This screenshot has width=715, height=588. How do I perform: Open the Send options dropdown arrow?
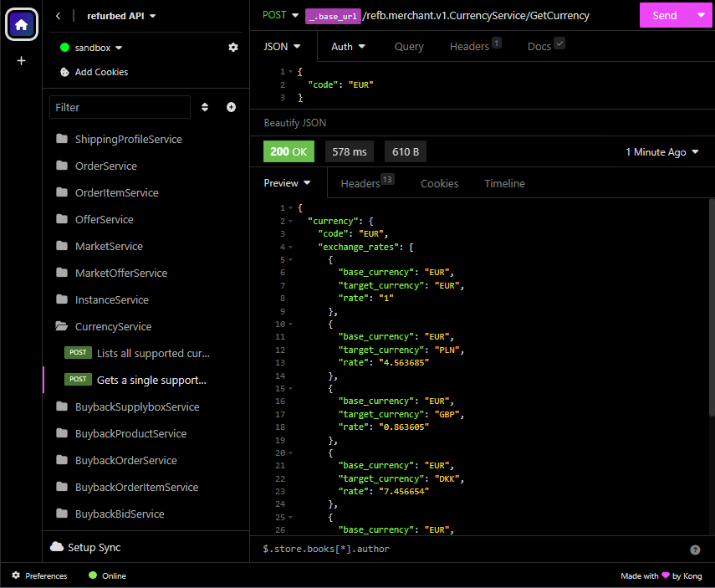pos(702,15)
